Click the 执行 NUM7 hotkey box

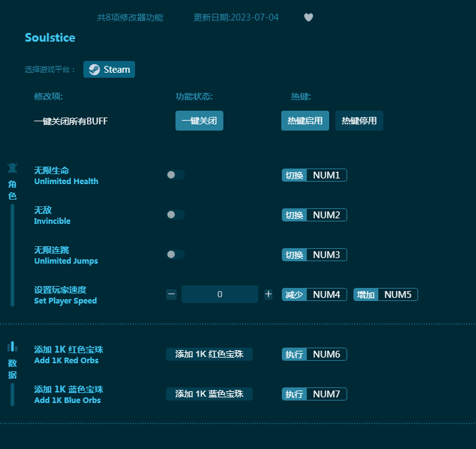(314, 394)
